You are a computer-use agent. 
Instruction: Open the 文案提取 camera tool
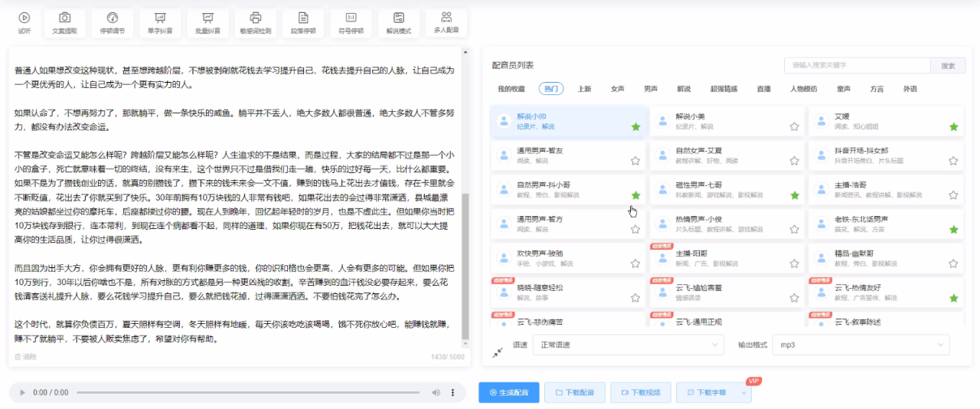pyautogui.click(x=64, y=18)
